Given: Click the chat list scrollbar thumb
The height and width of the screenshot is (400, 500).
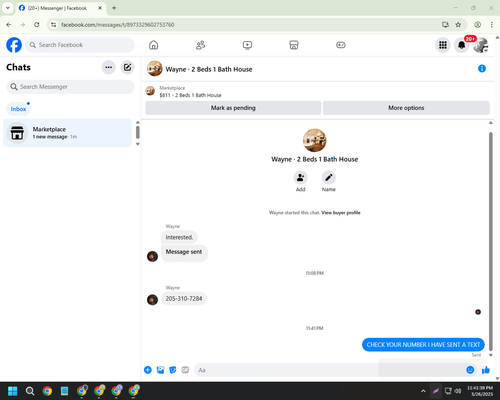Looking at the screenshot, I should [138, 132].
